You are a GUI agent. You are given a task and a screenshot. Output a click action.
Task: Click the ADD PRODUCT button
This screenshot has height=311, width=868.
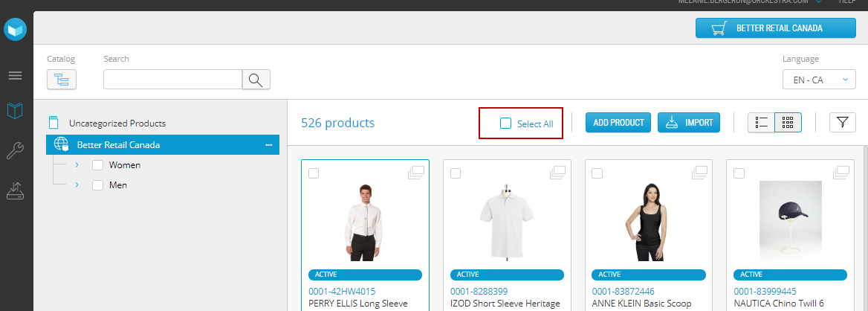(618, 123)
